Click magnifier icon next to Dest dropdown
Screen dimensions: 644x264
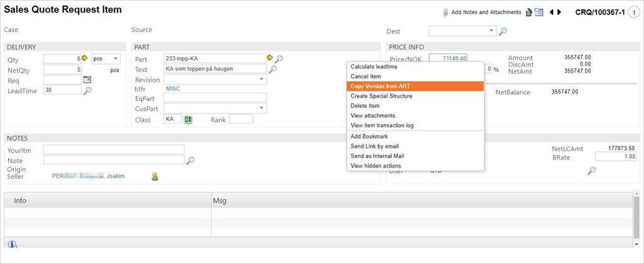(502, 31)
